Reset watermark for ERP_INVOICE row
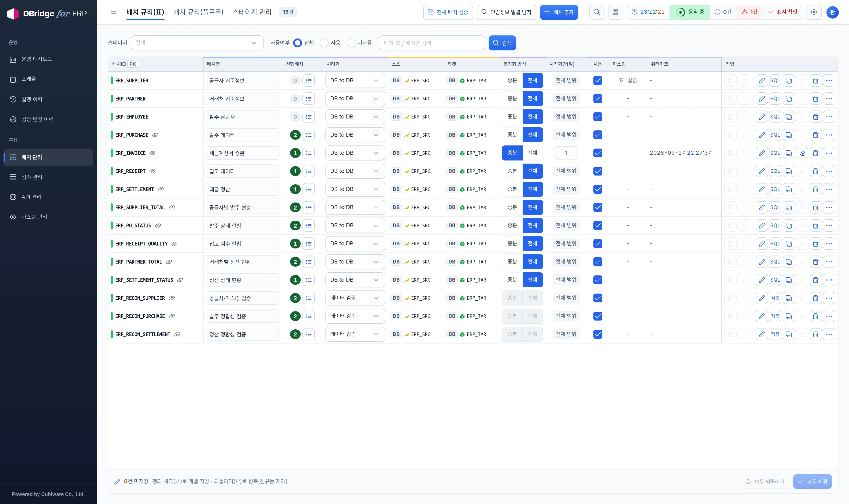This screenshot has width=849, height=504. pos(802,153)
